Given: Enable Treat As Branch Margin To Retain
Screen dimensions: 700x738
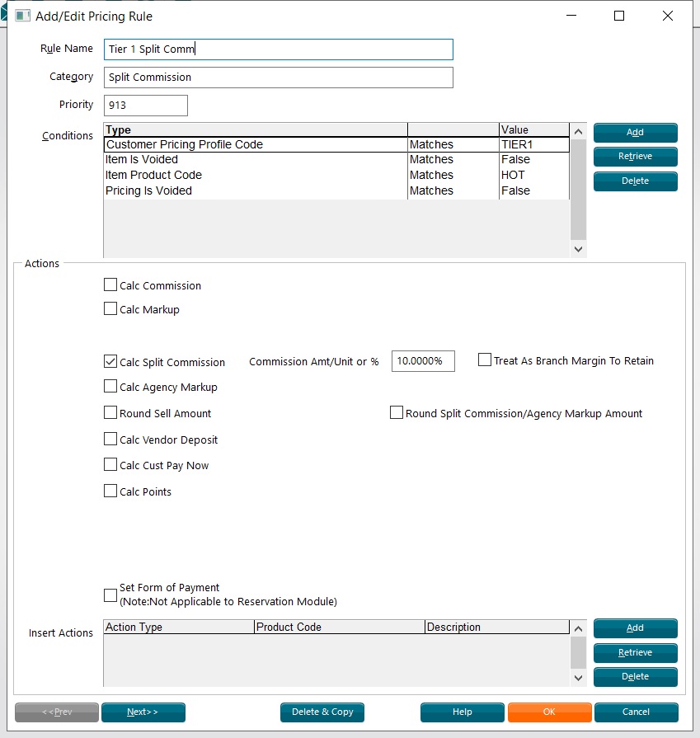Looking at the screenshot, I should click(x=485, y=360).
